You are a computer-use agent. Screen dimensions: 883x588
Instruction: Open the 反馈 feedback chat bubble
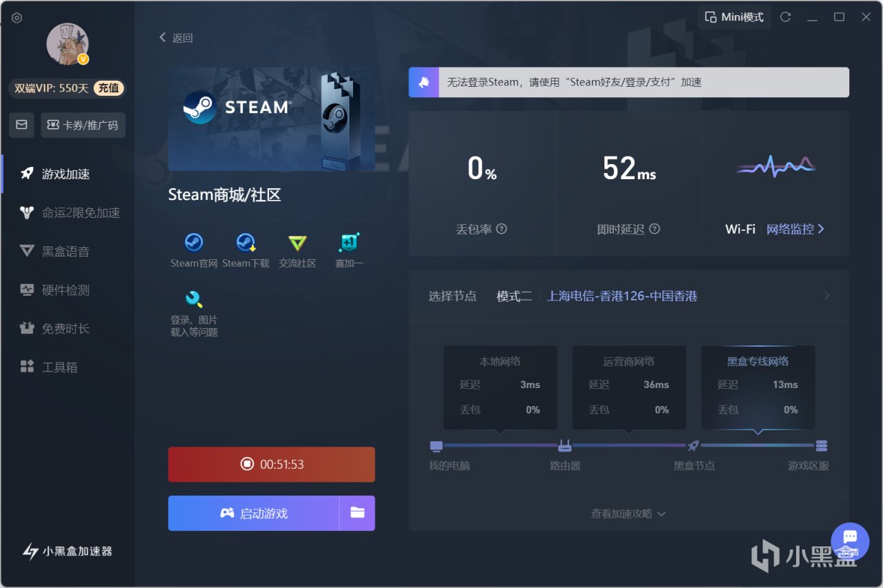coord(850,541)
